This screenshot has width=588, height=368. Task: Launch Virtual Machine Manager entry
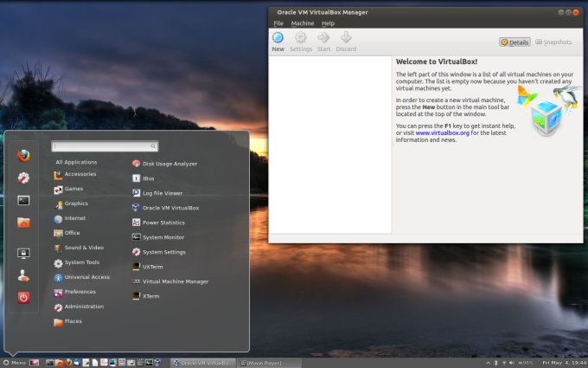pos(175,281)
